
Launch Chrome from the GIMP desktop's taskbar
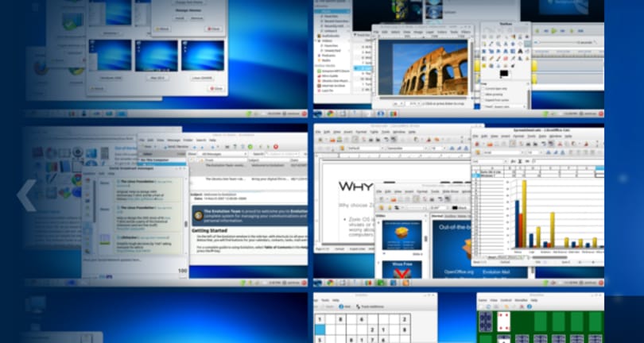[329, 114]
